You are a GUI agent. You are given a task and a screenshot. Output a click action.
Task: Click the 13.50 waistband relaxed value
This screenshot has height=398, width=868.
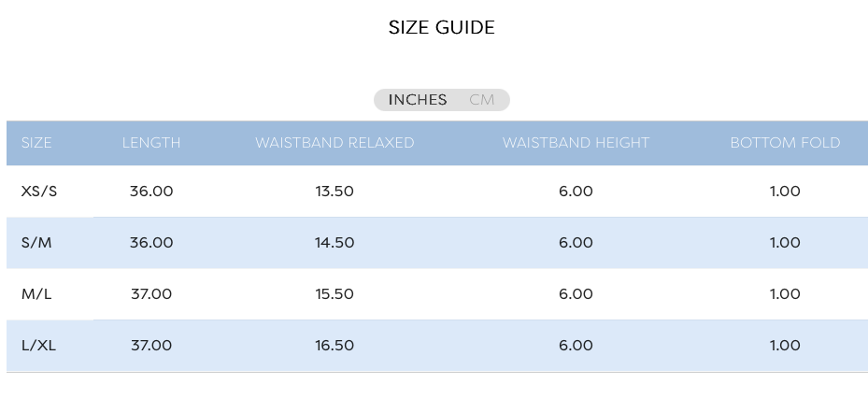click(x=334, y=191)
